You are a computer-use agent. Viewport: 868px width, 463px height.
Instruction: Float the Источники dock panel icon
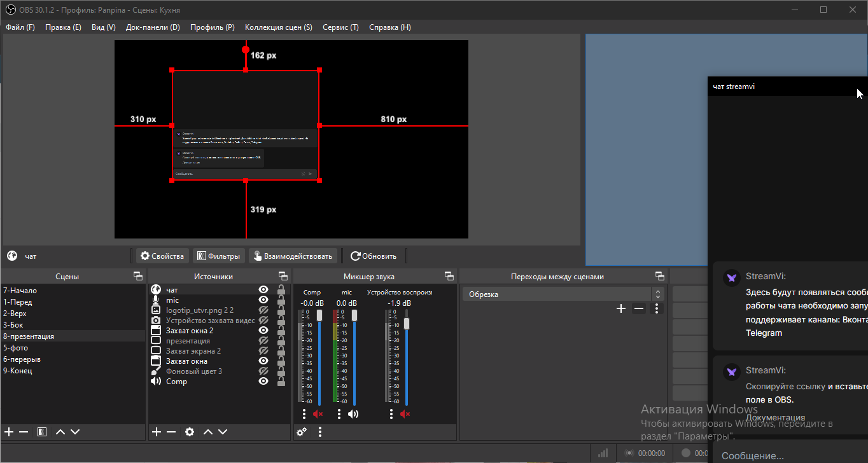click(x=283, y=276)
